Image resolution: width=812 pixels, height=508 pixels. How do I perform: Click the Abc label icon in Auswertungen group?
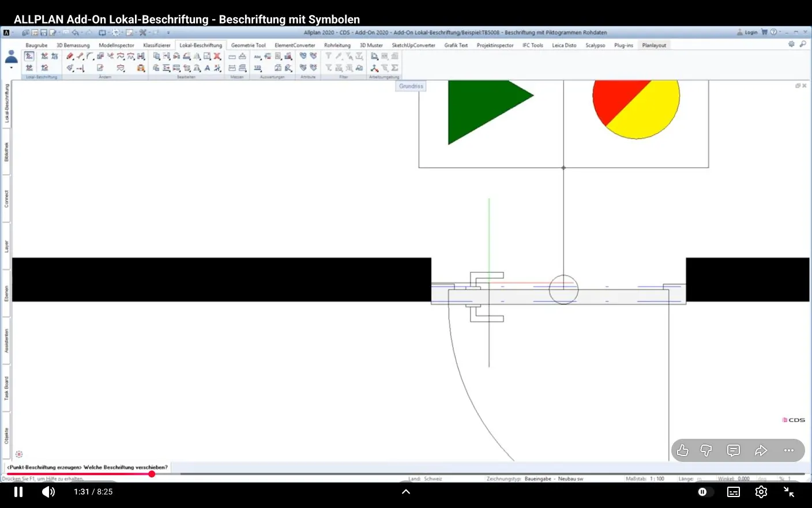258,57
